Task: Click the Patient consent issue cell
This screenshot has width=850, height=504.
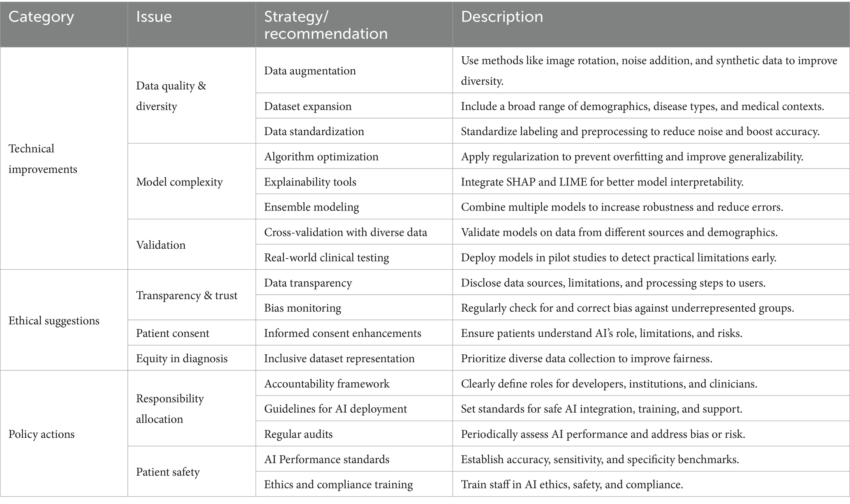Action: 173,333
